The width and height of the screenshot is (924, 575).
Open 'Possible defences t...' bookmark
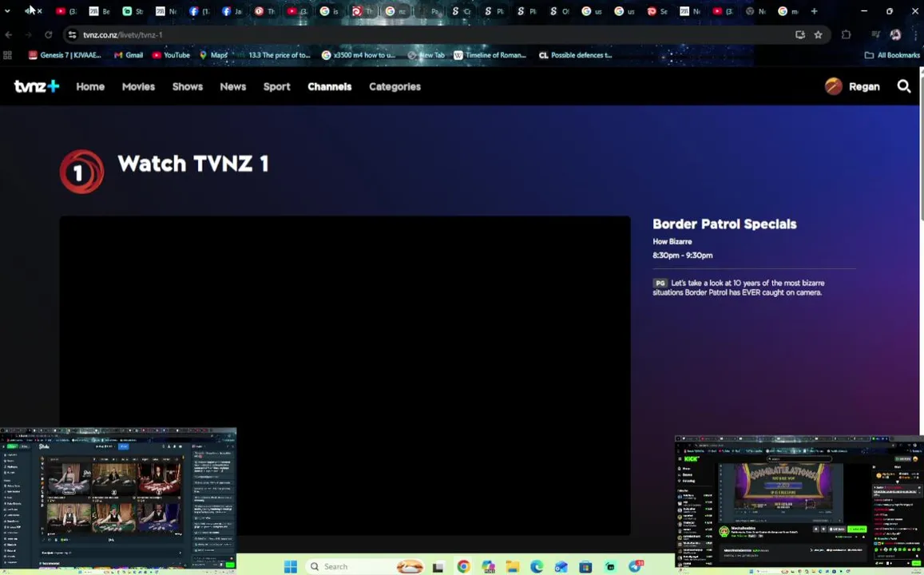pos(575,55)
